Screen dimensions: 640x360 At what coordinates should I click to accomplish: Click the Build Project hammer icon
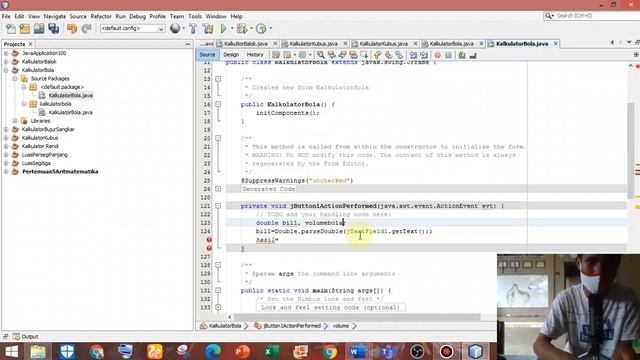click(193, 29)
